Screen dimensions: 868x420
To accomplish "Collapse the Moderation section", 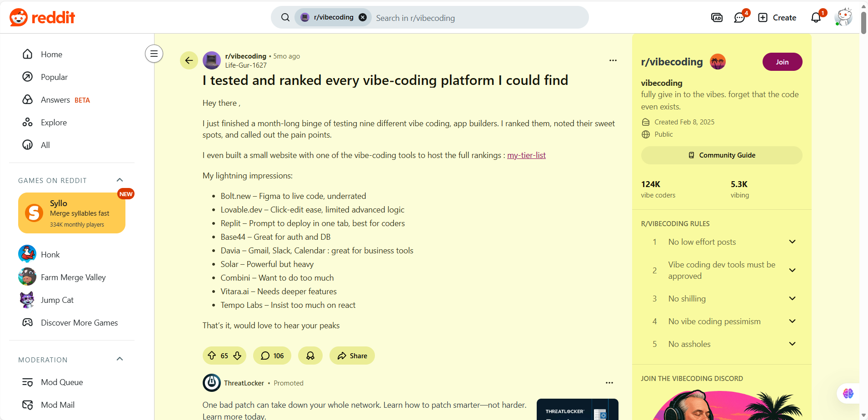I will click(120, 359).
